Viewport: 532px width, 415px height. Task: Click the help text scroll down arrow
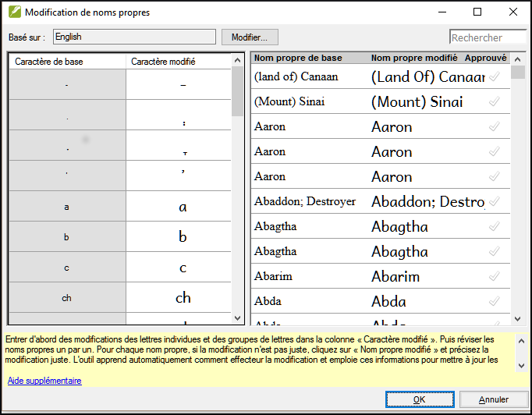522,366
